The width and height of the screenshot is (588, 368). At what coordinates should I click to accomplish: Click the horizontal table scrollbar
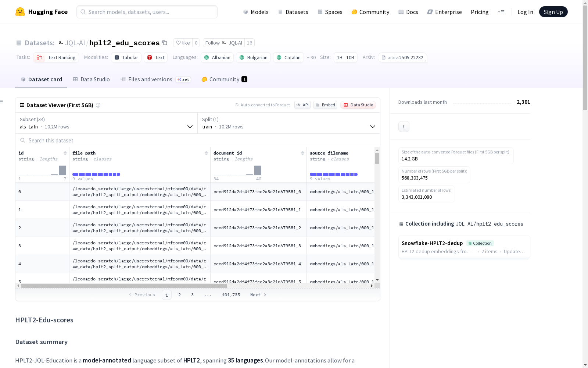click(124, 286)
